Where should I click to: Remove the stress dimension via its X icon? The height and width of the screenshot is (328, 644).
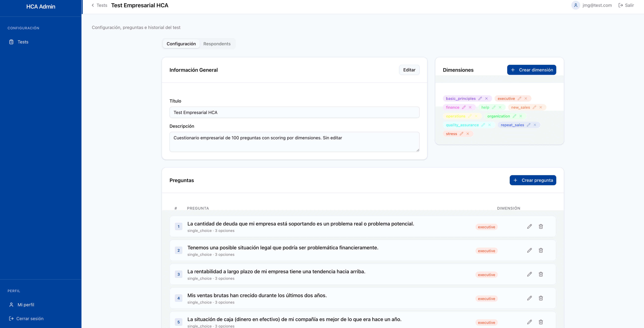click(x=468, y=133)
